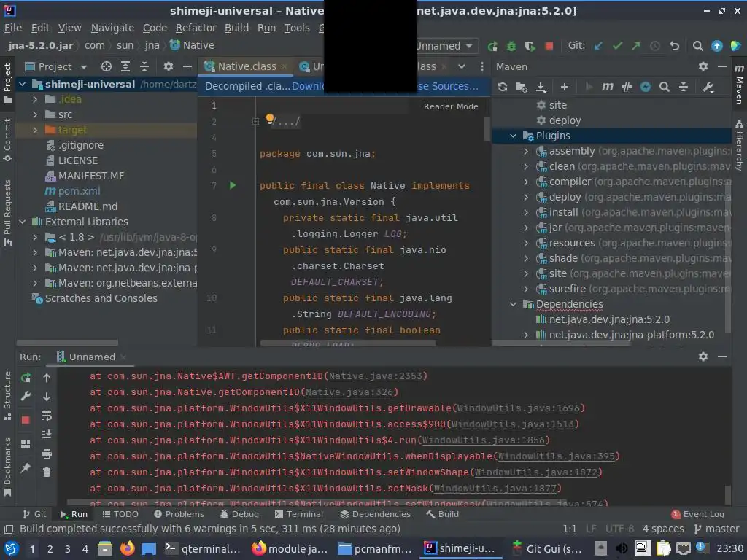
Task: Click the Build (rerun) green hammer icon in toolbar
Action: pyautogui.click(x=492, y=46)
